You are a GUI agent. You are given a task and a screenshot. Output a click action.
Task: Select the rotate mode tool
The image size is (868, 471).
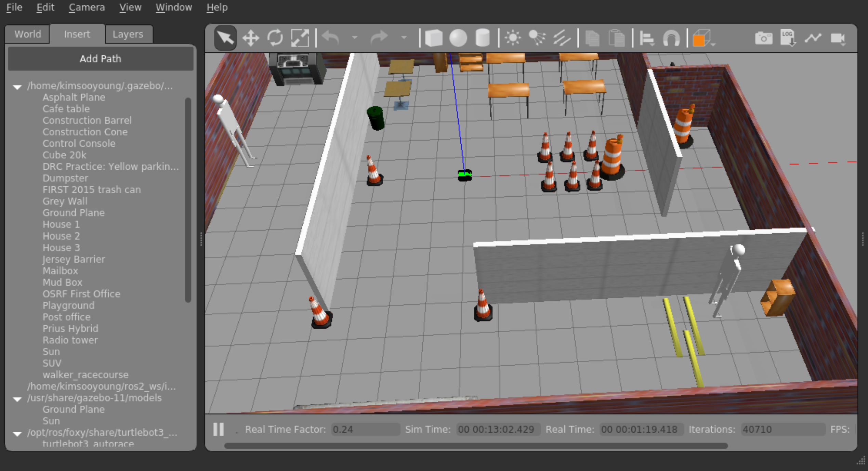point(275,38)
